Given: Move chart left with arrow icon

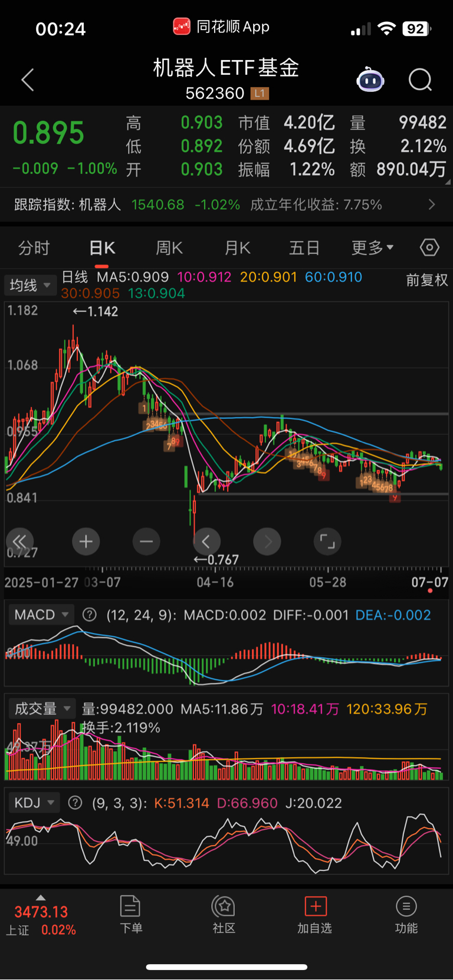Looking at the screenshot, I should (x=206, y=541).
